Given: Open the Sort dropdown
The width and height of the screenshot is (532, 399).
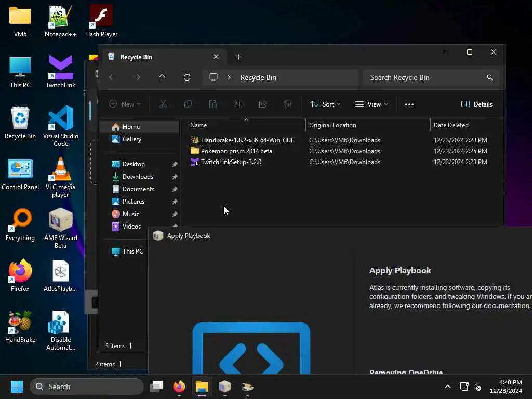Looking at the screenshot, I should [x=325, y=104].
